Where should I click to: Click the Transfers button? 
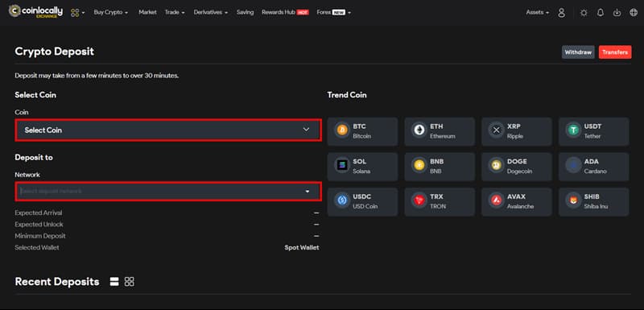pos(615,52)
